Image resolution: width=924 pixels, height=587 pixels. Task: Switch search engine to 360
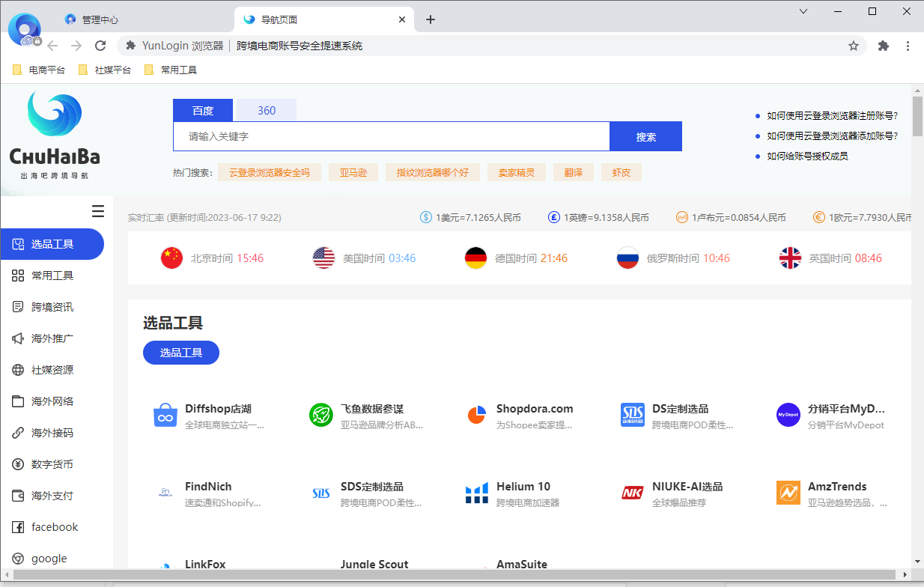pyautogui.click(x=266, y=109)
